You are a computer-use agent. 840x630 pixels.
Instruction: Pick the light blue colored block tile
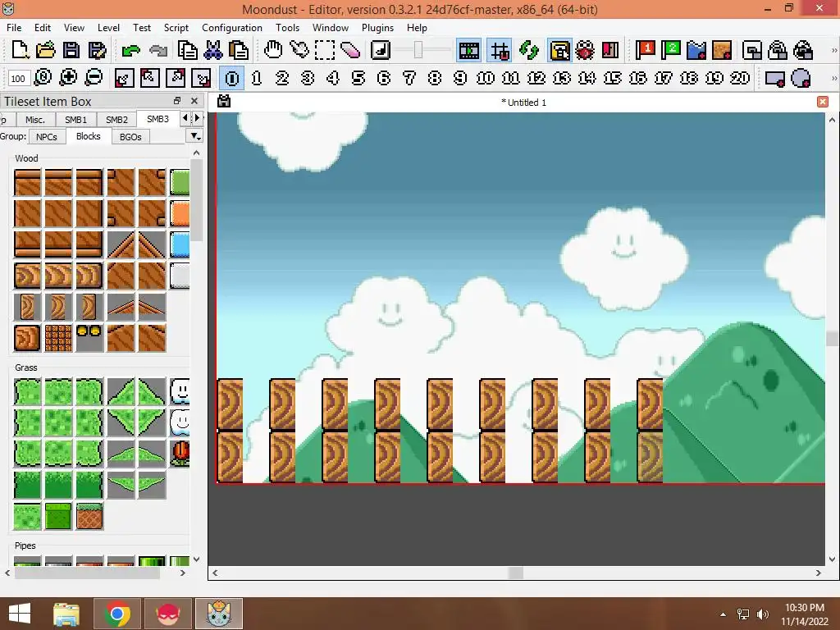[x=180, y=244]
